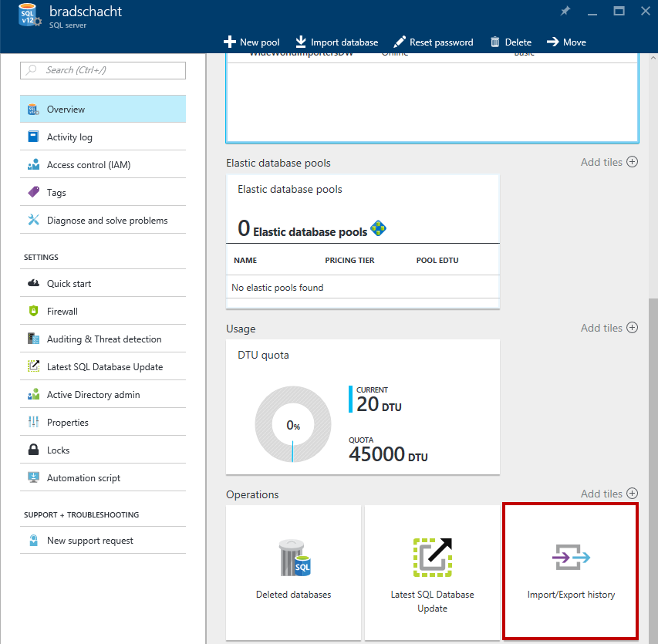Image resolution: width=658 pixels, height=644 pixels.
Task: Click the Search (Ctrl+/) input field
Action: click(x=103, y=70)
